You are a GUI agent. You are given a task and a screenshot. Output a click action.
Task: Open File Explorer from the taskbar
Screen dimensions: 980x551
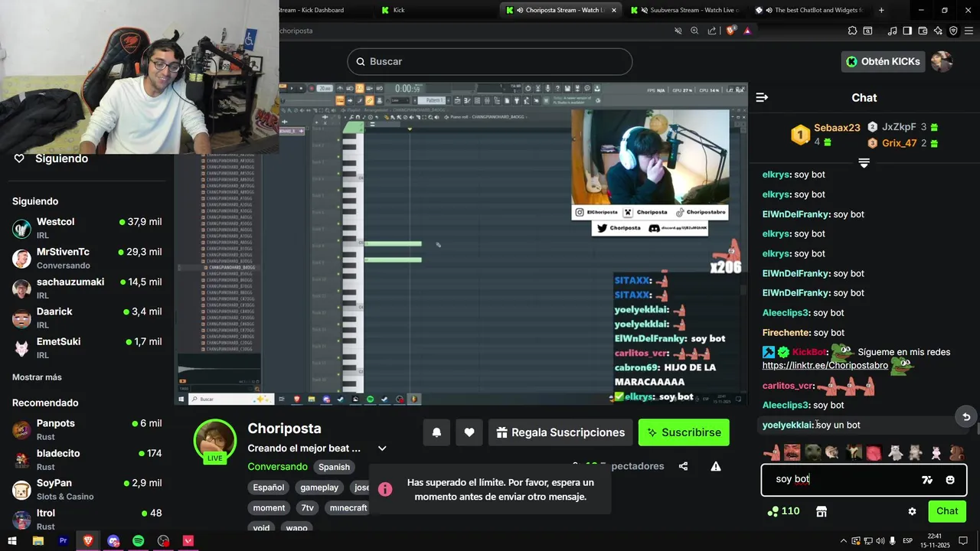coord(38,540)
